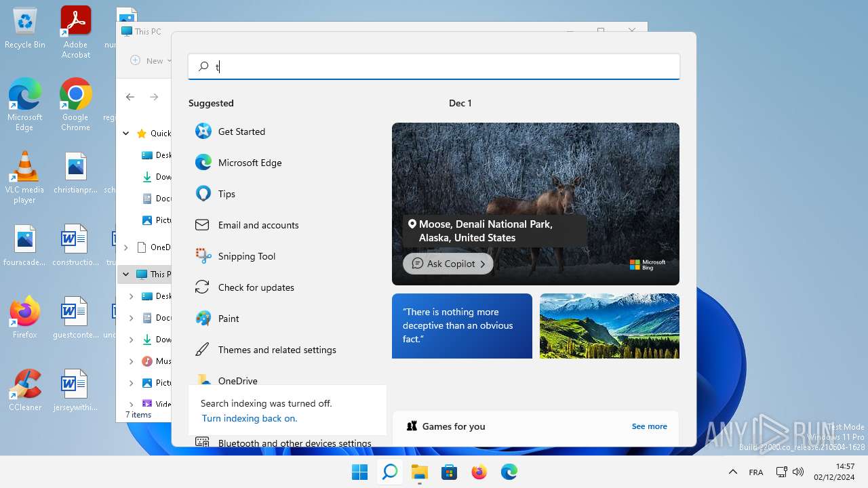Open the volume control in tray
868x488 pixels.
798,472
